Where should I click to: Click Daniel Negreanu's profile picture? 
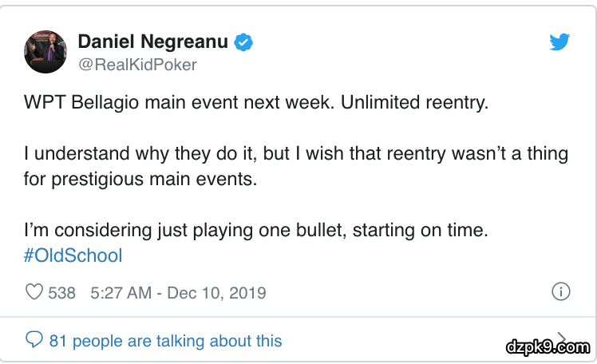point(45,52)
